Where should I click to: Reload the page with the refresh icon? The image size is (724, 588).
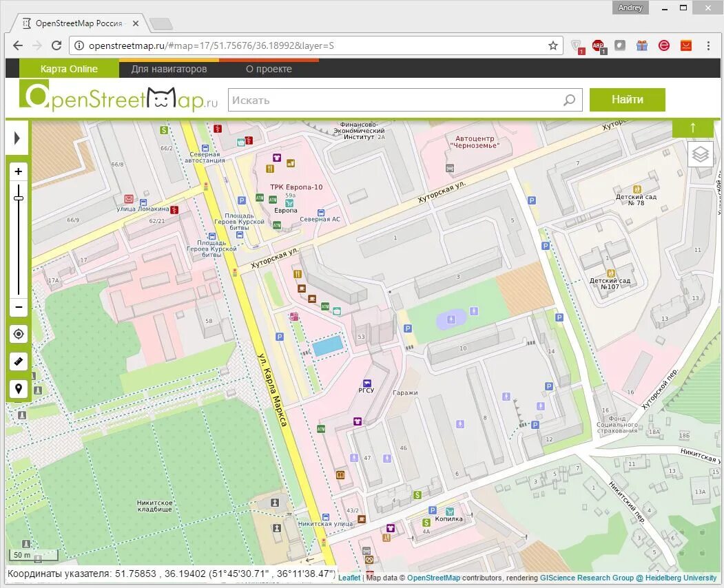pyautogui.click(x=56, y=45)
